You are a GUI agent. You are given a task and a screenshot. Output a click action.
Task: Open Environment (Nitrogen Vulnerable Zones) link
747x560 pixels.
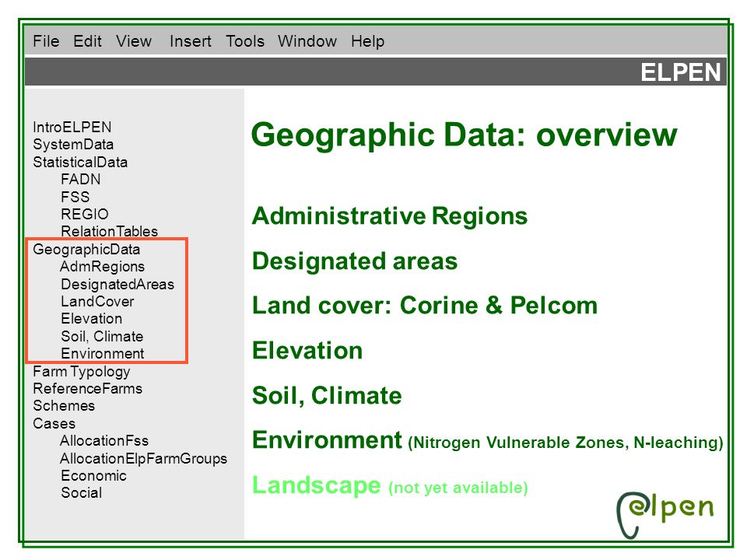[488, 440]
